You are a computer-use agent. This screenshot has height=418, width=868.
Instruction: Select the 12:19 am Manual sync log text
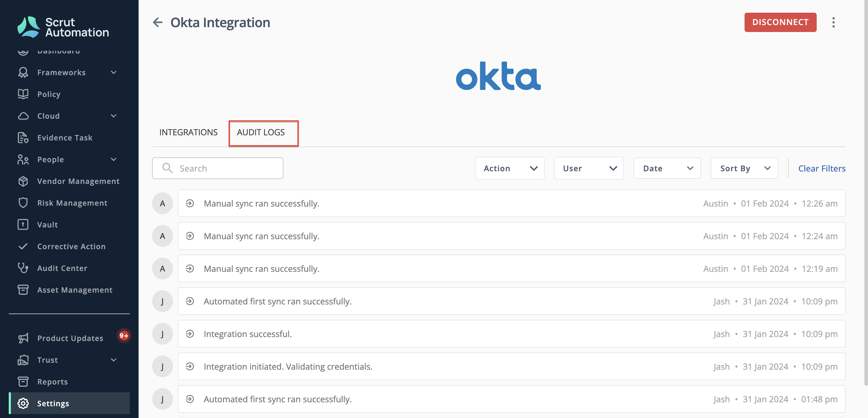[x=261, y=269]
